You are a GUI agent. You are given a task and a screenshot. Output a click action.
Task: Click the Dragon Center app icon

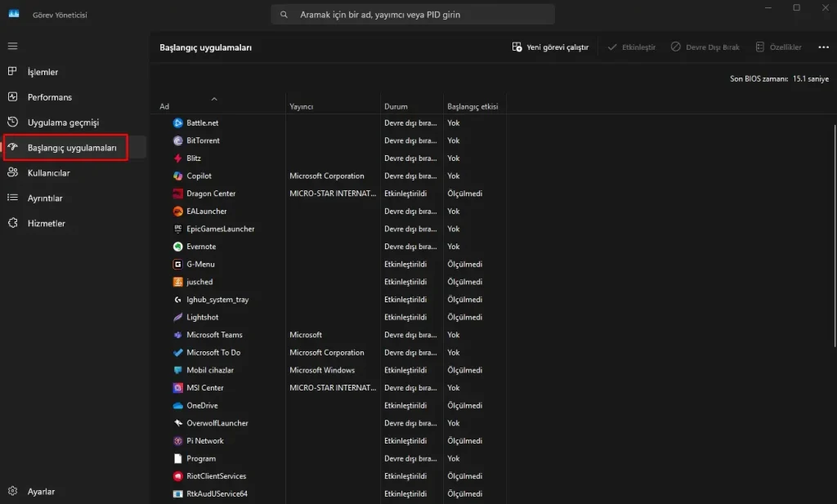click(177, 193)
